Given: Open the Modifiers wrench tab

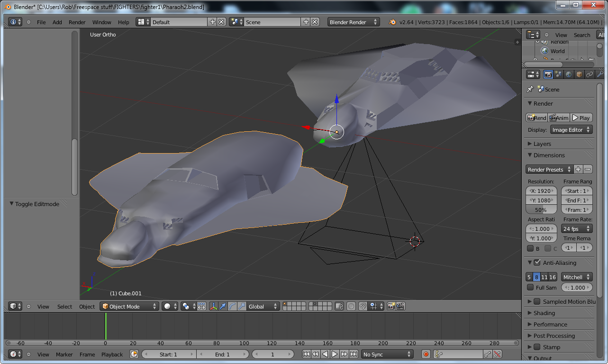Looking at the screenshot, I should (600, 74).
